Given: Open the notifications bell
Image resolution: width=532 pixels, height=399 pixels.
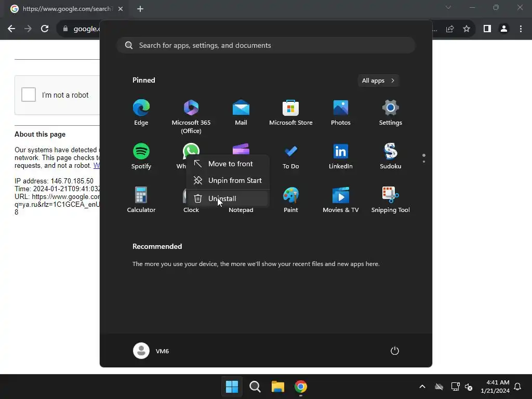Looking at the screenshot, I should tap(518, 387).
